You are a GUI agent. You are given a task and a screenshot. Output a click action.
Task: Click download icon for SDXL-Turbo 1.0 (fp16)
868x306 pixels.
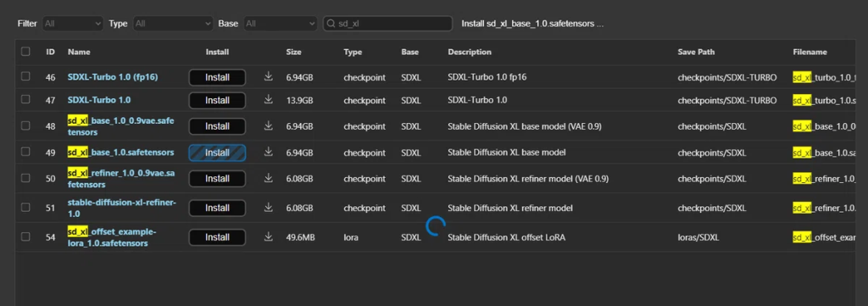pos(269,77)
